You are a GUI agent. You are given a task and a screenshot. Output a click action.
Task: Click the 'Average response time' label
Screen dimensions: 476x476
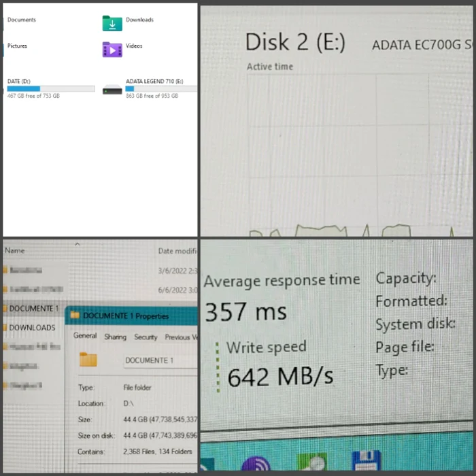point(282,280)
